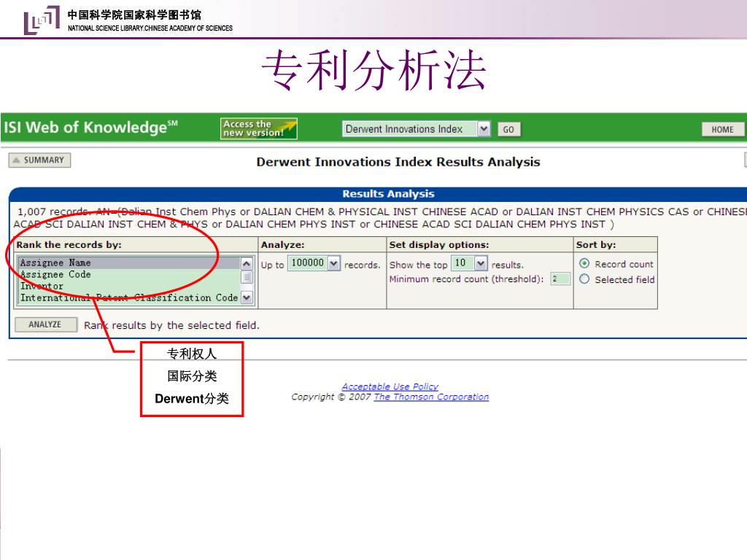Select Assignee Code in the rank list
747x560 pixels.
click(129, 274)
